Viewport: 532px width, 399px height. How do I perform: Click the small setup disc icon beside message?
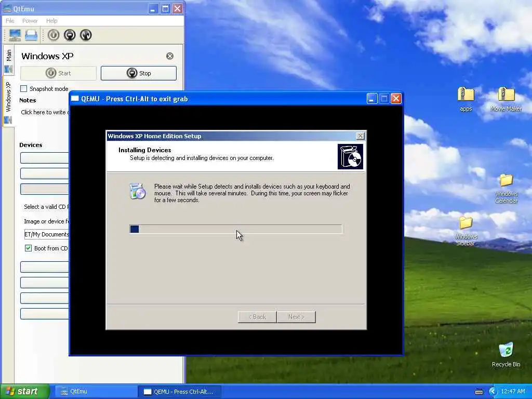point(137,191)
